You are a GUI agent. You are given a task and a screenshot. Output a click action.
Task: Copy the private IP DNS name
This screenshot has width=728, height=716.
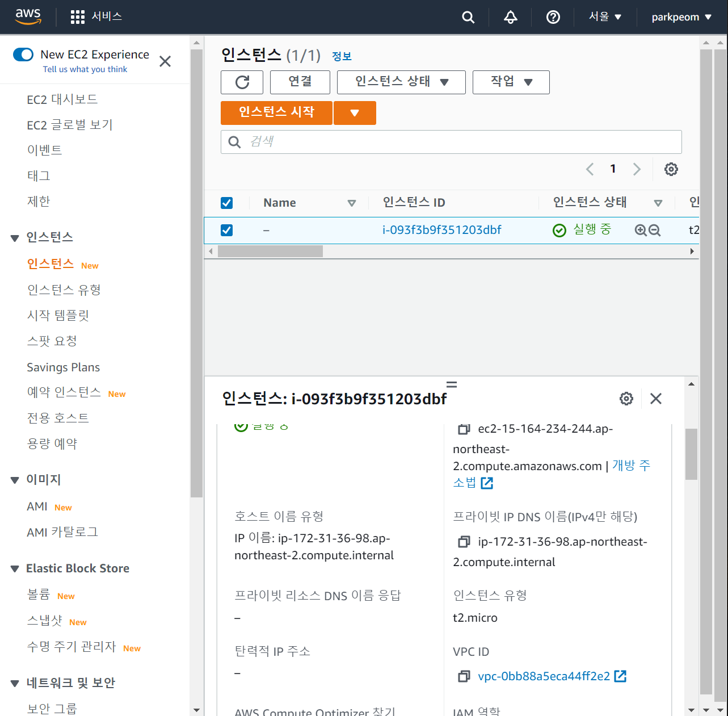[x=464, y=542]
